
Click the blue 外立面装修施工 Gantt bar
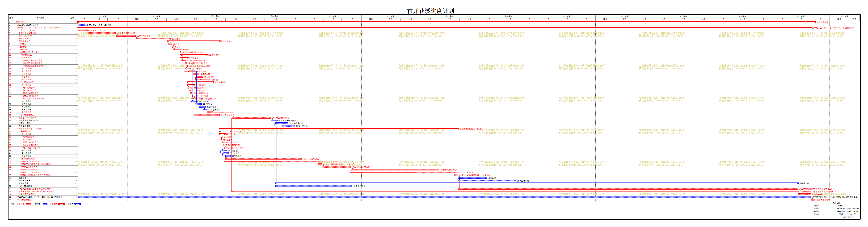click(487, 180)
